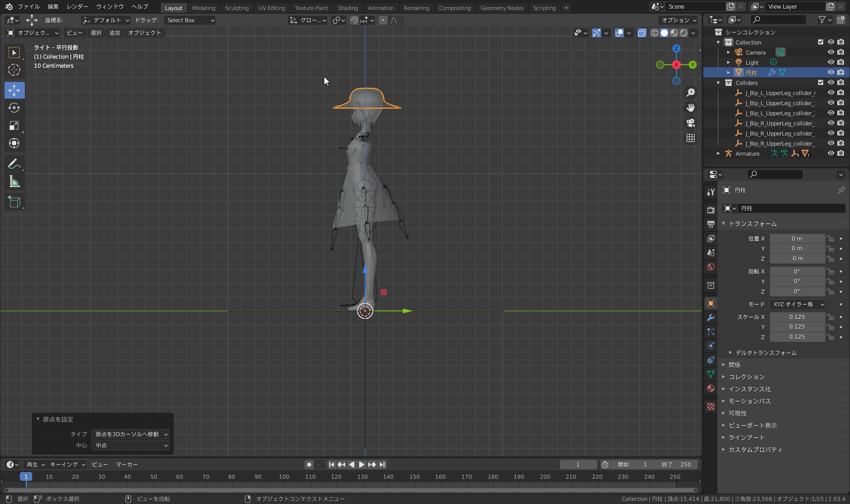Activate the Measure tool
Image resolution: width=850 pixels, height=504 pixels.
click(x=14, y=181)
